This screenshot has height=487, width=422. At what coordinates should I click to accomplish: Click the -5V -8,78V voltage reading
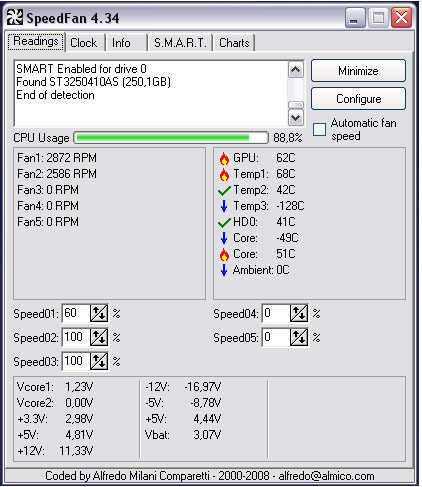tap(183, 403)
